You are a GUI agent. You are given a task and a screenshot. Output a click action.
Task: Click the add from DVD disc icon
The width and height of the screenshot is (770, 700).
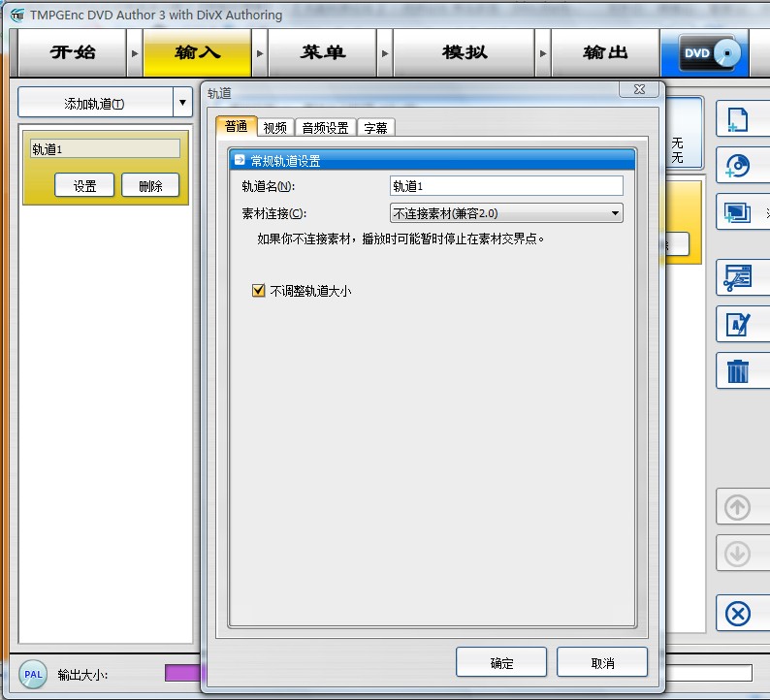tap(738, 166)
